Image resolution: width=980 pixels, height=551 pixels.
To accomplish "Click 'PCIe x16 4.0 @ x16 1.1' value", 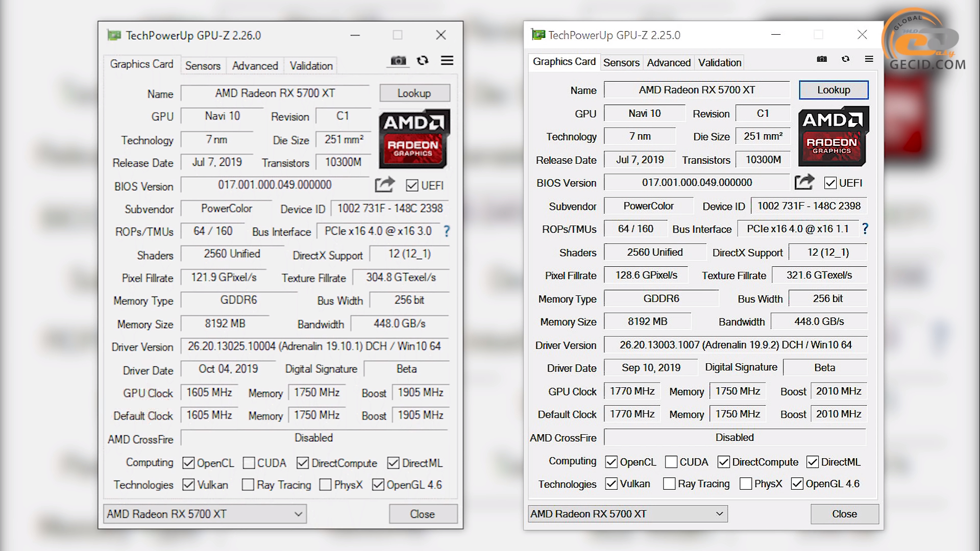I will [x=798, y=229].
